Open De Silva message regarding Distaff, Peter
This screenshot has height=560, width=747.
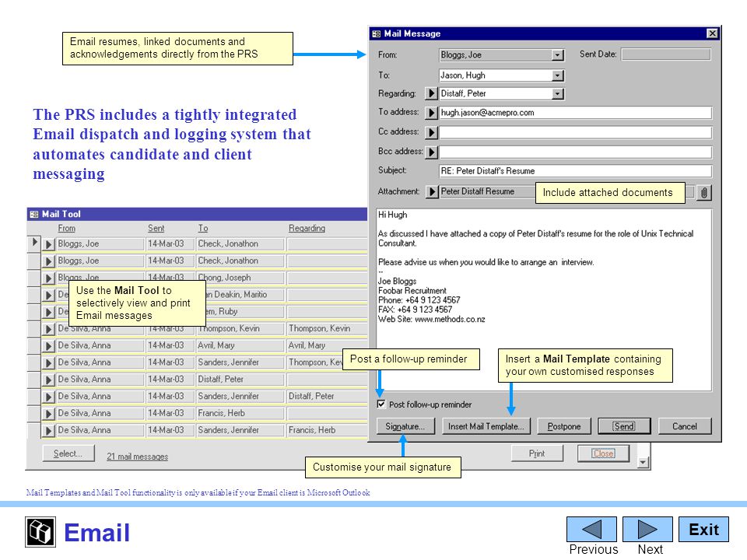tap(48, 397)
